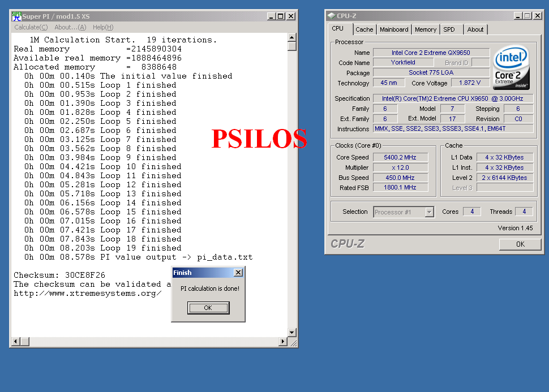Switch to the Cache tab
This screenshot has width=549, height=392.
[364, 29]
